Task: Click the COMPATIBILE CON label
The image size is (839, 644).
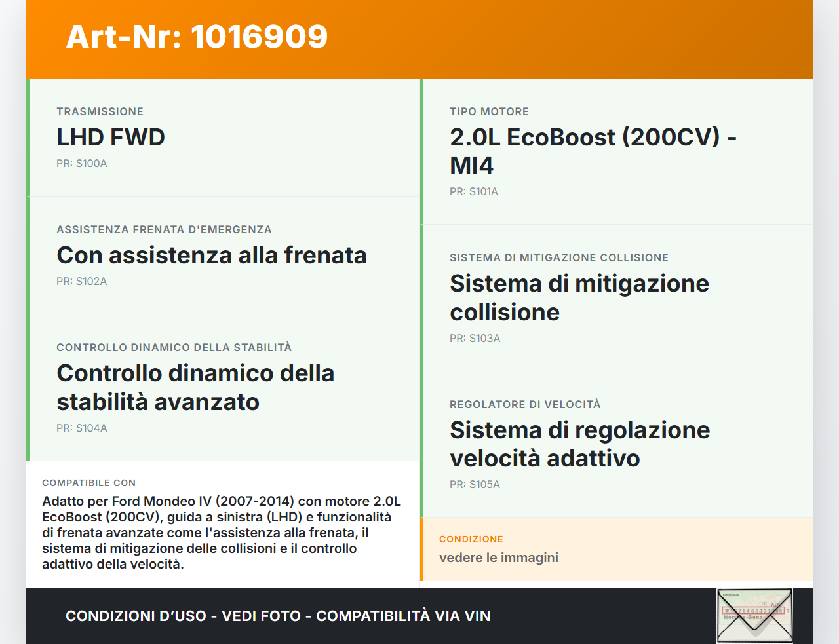Action: (89, 483)
